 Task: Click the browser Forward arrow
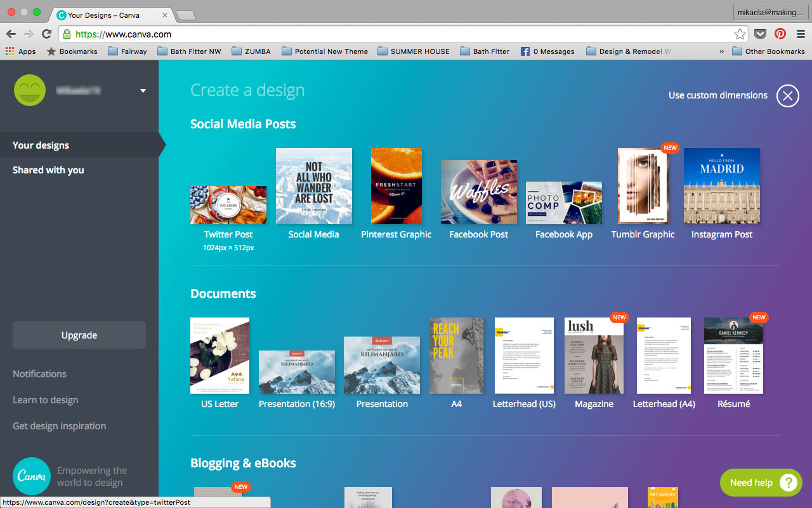pyautogui.click(x=29, y=34)
